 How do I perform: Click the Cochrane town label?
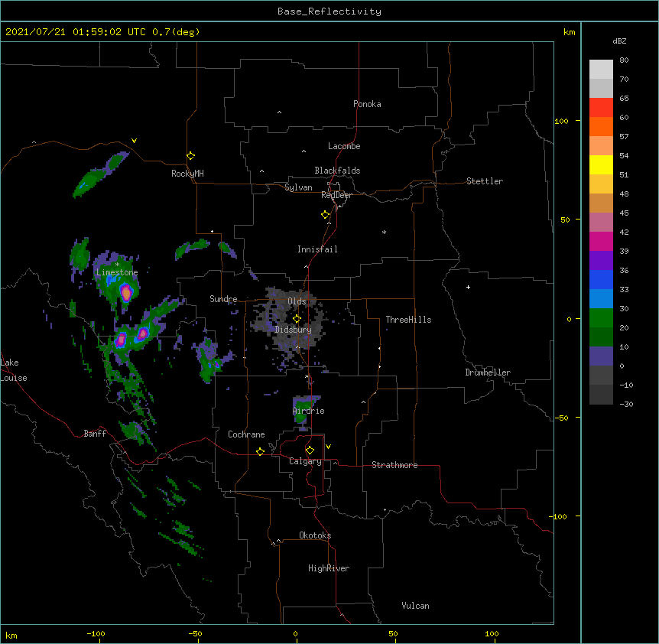(246, 434)
